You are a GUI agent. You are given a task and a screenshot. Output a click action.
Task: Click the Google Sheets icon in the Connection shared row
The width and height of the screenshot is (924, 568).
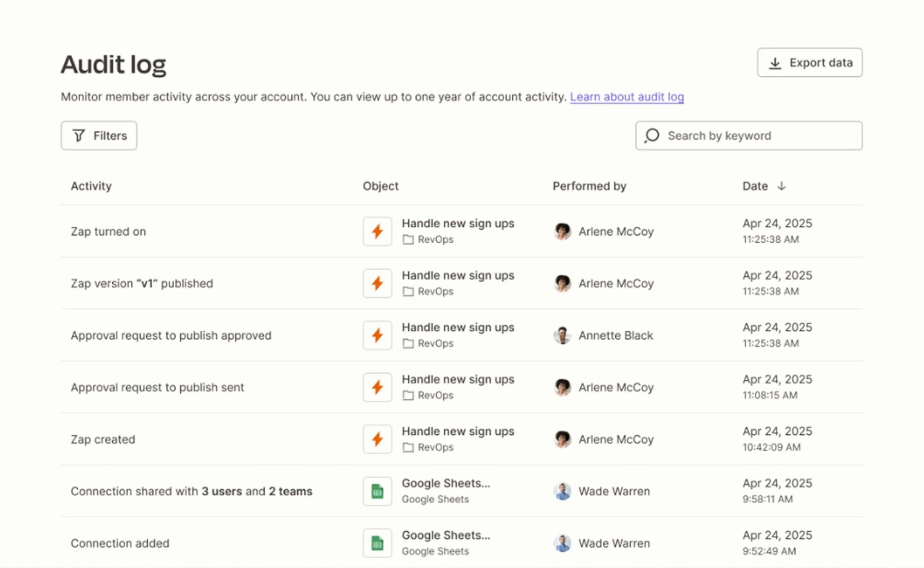click(377, 491)
